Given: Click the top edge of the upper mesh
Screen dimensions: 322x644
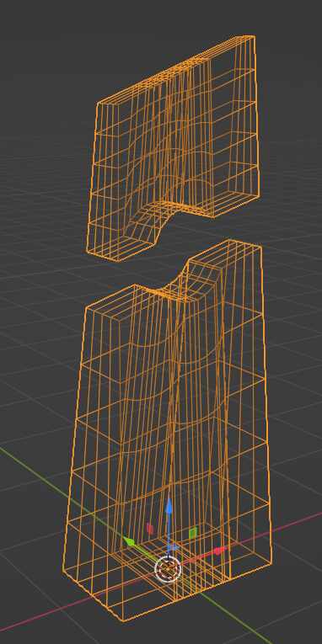Looking at the screenshot, I should [x=176, y=69].
